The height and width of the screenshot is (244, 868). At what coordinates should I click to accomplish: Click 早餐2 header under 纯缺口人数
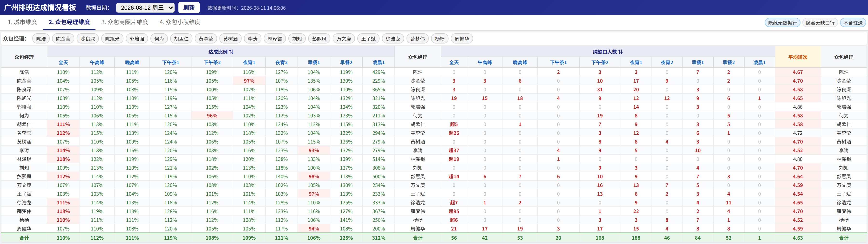click(728, 62)
